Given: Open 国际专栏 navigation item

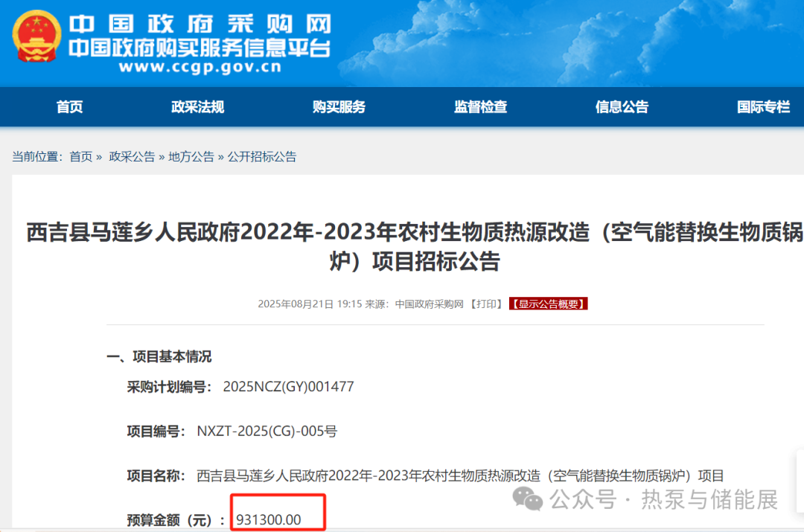Looking at the screenshot, I should (x=764, y=107).
